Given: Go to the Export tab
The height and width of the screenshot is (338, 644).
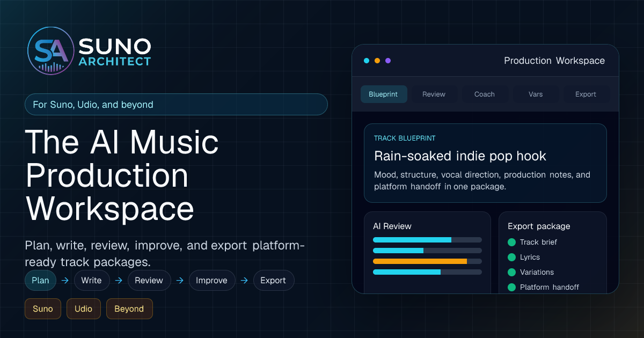Looking at the screenshot, I should point(586,94).
